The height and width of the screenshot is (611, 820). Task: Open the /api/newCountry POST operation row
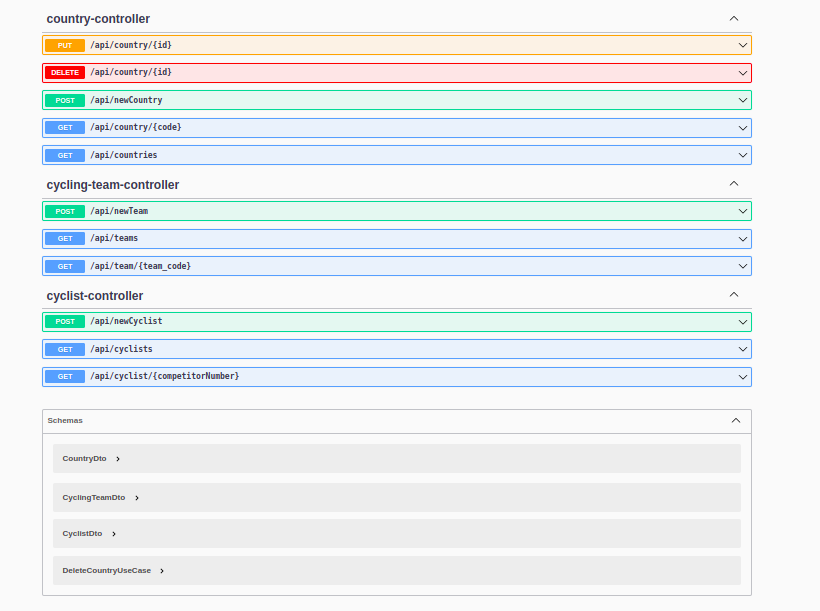tap(400, 100)
